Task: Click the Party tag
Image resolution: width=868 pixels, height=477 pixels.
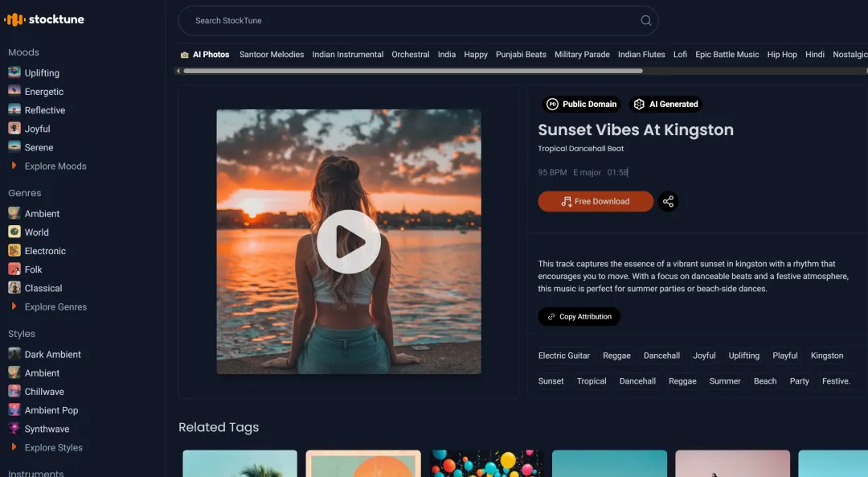Action: [799, 381]
